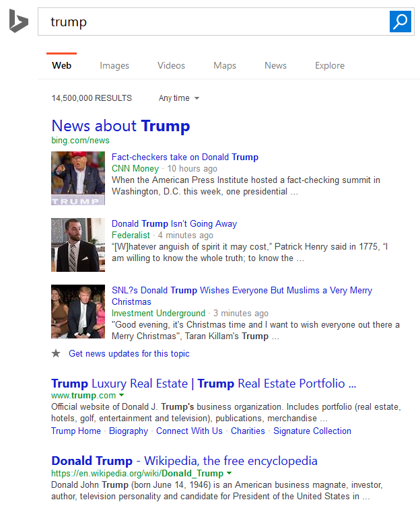Open the dropdown arrow next to Wikipedia URL
Viewport: 420px width, 506px height.
(x=230, y=474)
